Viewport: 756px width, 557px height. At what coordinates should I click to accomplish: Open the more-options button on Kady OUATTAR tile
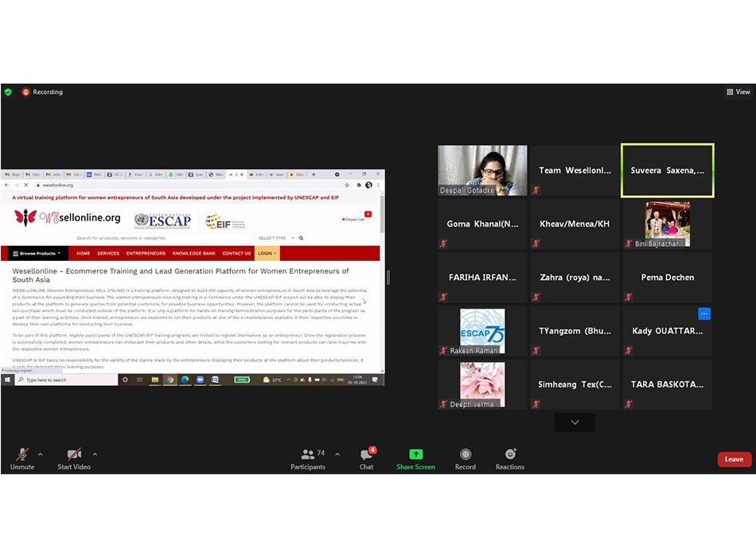pos(704,314)
